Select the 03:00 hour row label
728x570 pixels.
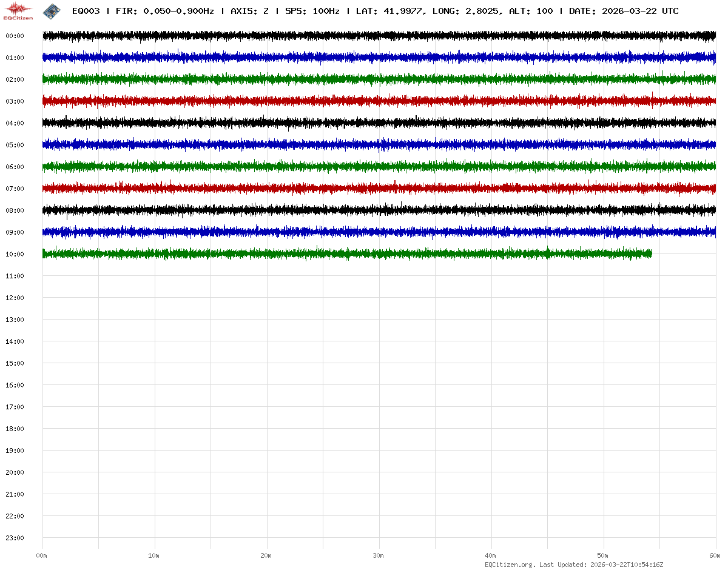click(x=15, y=101)
